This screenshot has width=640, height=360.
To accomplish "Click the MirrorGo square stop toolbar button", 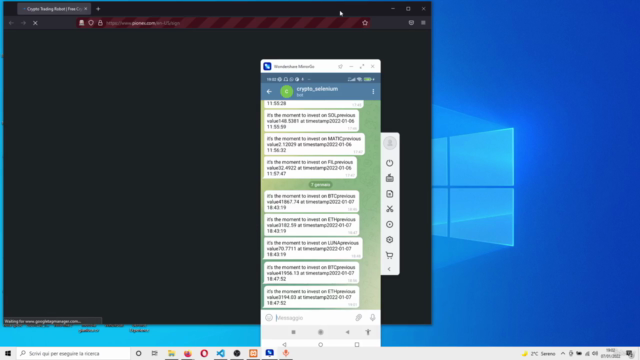I will tap(293, 332).
